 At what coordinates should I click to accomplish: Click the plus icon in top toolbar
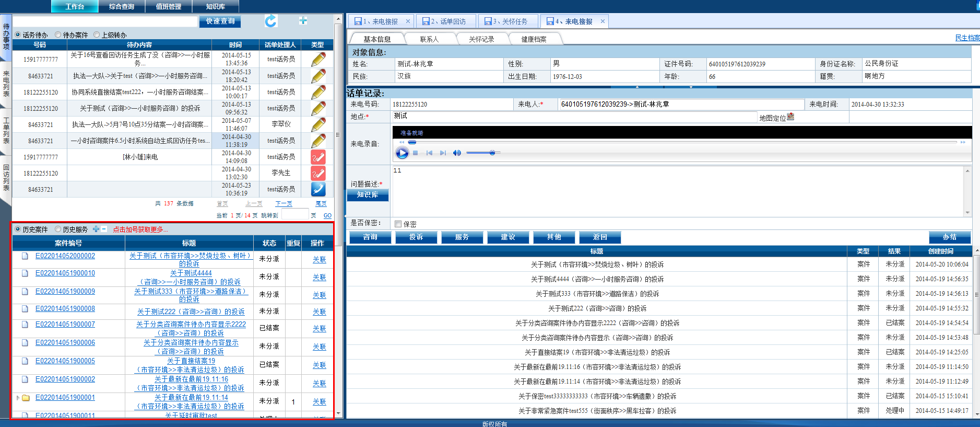[x=303, y=20]
